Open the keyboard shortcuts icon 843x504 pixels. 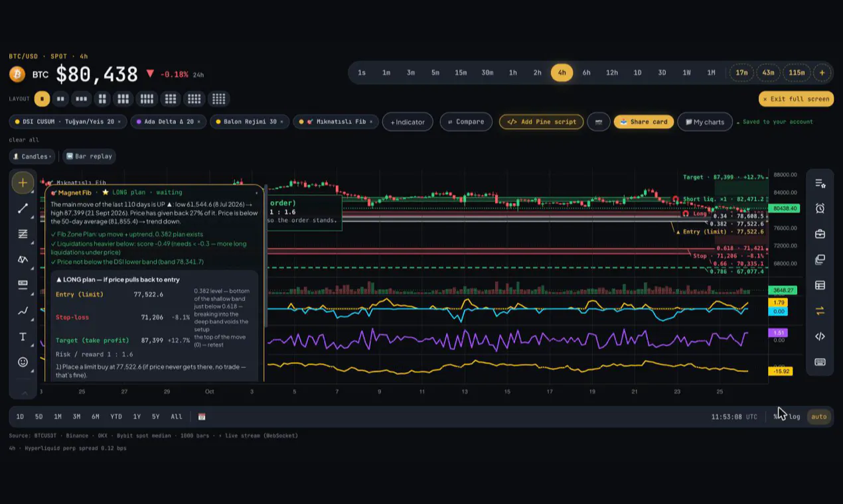(820, 362)
